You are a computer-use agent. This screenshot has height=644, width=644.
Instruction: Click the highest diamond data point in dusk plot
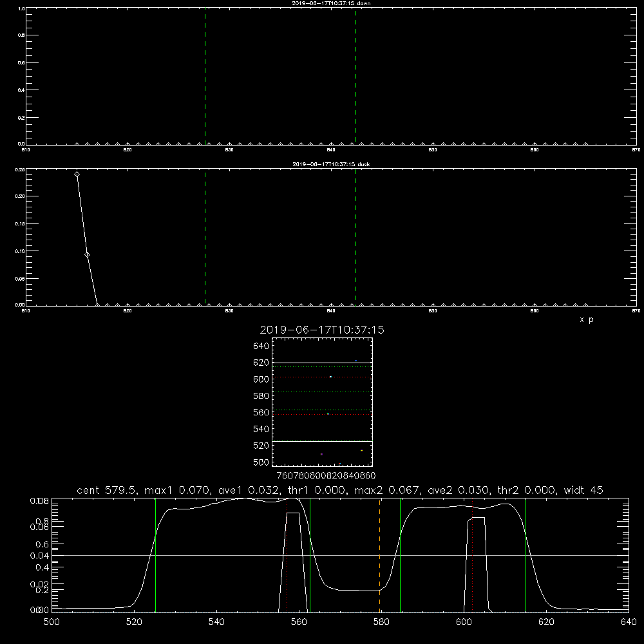point(77,175)
